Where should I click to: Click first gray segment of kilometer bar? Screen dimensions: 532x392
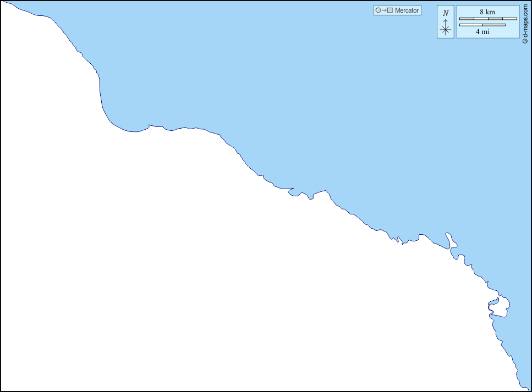467,19
